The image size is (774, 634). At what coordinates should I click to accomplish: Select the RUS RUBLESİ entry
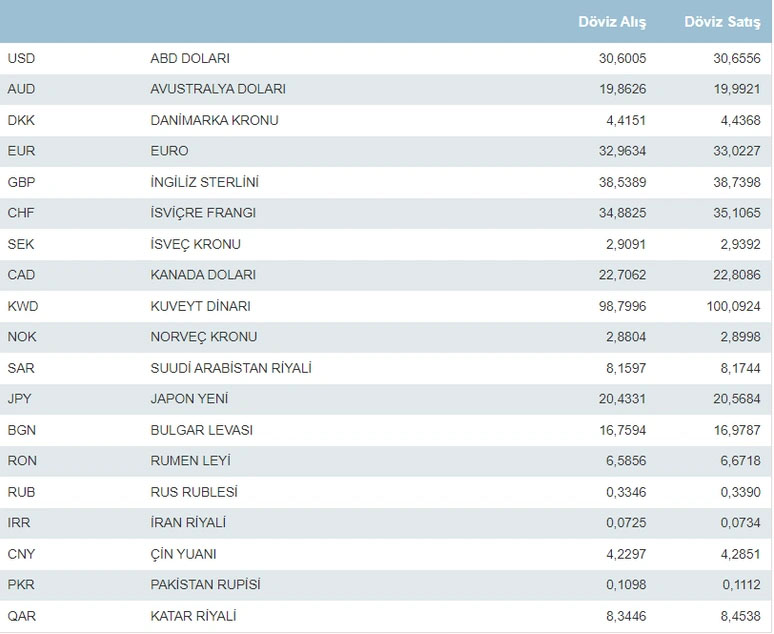196,492
